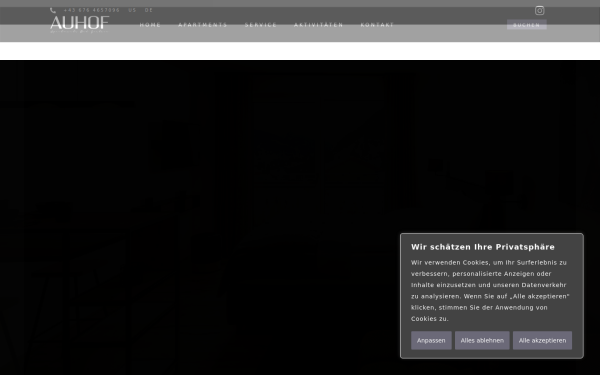Open the Service menu item
Viewport: 600px width, 375px height.
[261, 25]
